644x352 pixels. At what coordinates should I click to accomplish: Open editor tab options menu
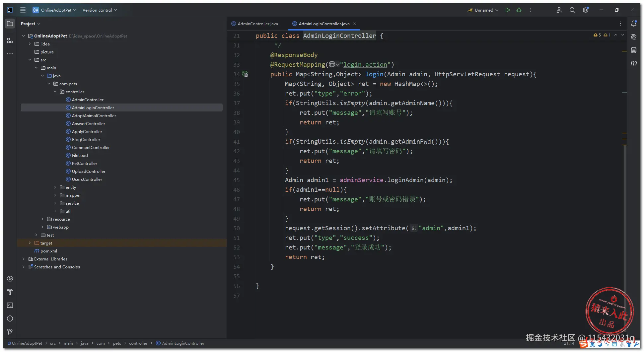pyautogui.click(x=620, y=24)
